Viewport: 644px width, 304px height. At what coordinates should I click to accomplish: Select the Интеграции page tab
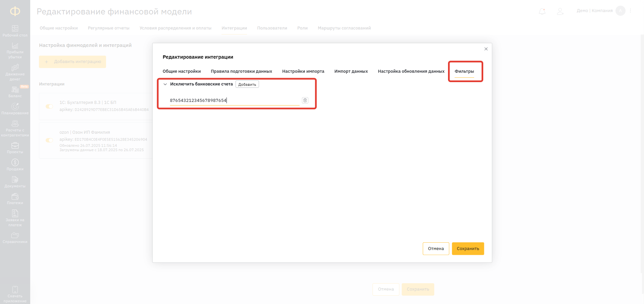(234, 28)
